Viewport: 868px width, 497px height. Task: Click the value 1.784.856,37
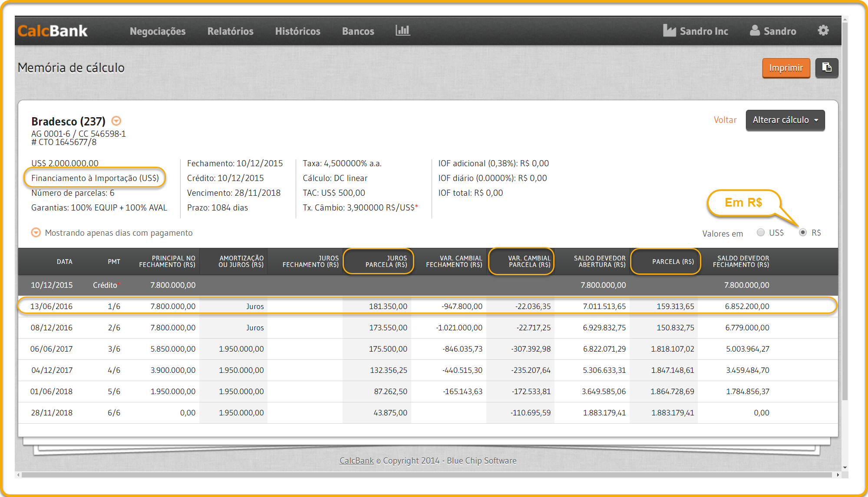747,391
